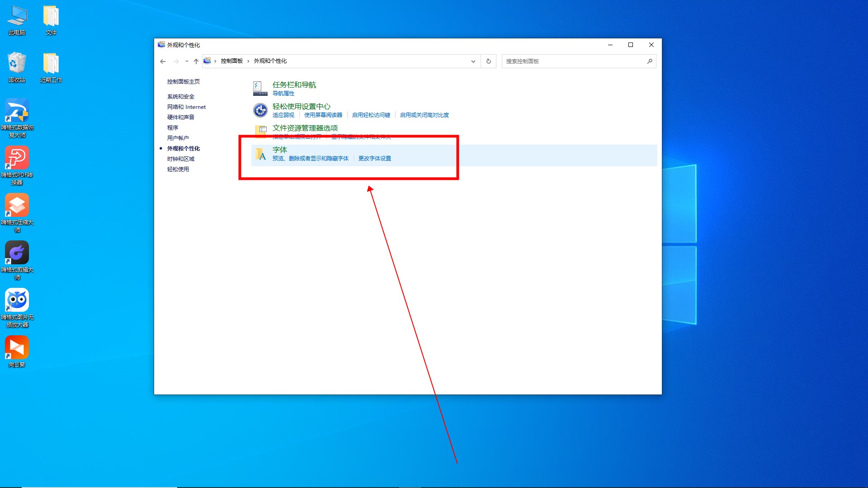The height and width of the screenshot is (488, 868).
Task: Expand chevron after 控制面板 breadcrumb
Action: tap(248, 61)
